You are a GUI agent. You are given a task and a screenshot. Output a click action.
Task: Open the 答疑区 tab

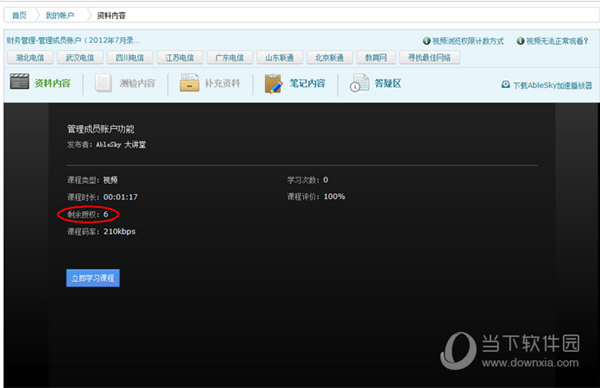click(388, 83)
